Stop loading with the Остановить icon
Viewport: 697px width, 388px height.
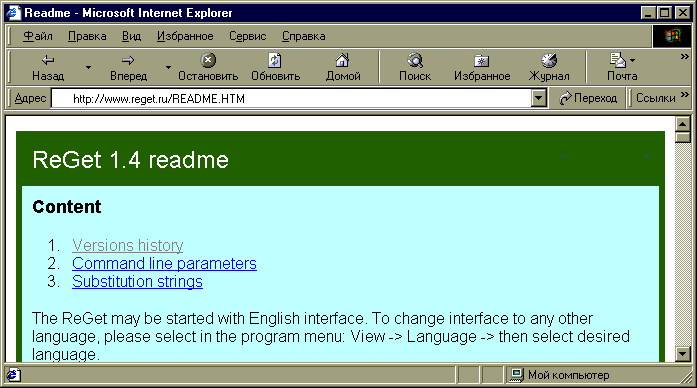pyautogui.click(x=208, y=60)
